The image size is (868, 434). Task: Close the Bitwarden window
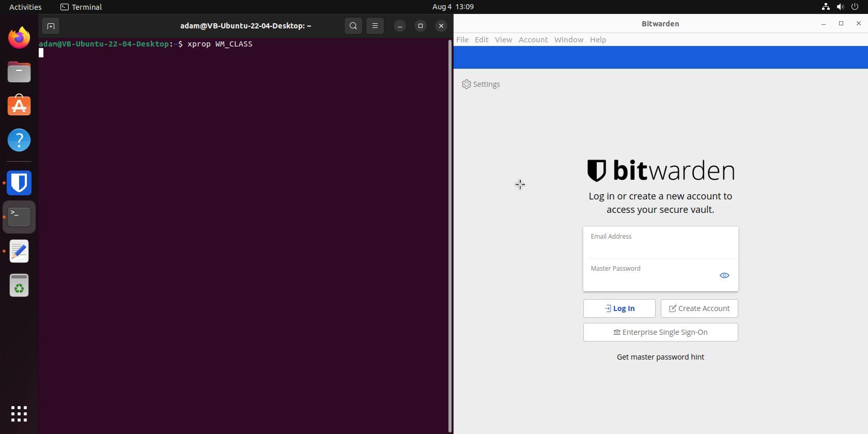[x=859, y=24]
